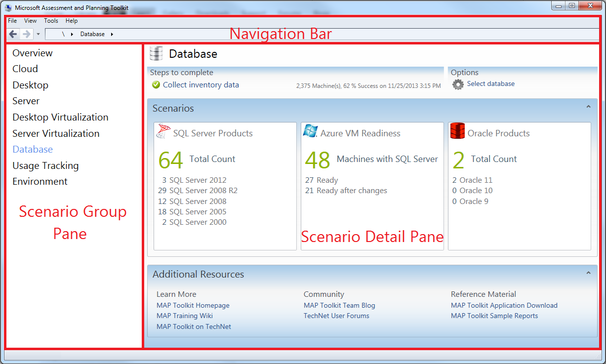Click the Learn More heading
The image size is (606, 364).
point(176,294)
